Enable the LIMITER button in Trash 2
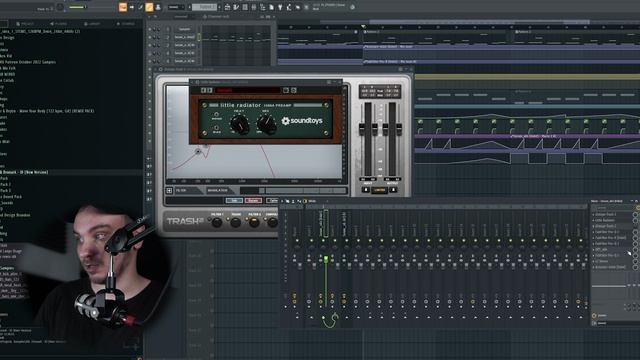 [x=379, y=190]
